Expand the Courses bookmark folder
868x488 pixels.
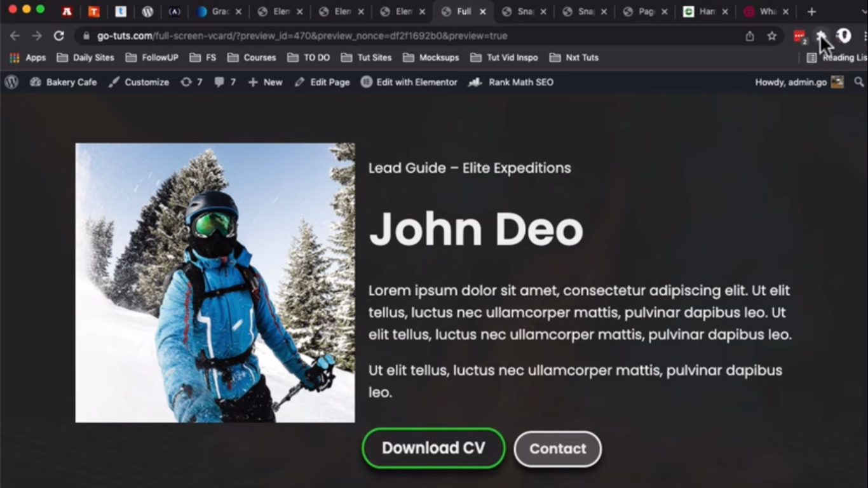pos(252,58)
